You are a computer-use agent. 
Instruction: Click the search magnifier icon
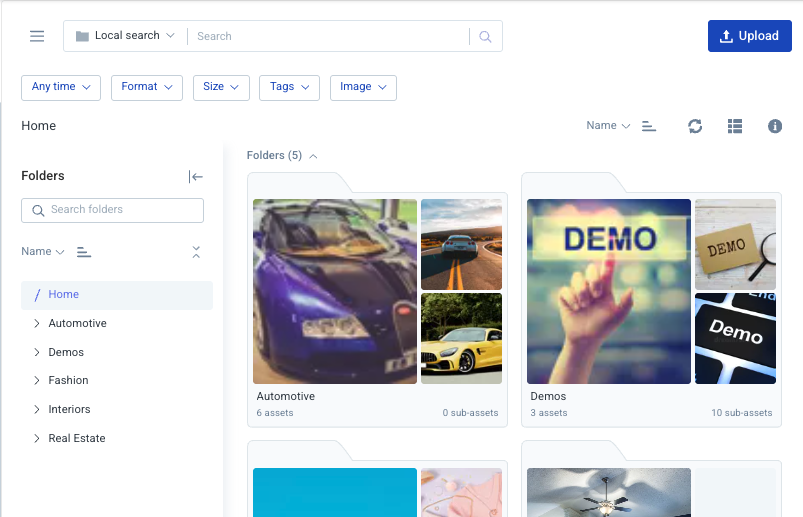tap(485, 37)
